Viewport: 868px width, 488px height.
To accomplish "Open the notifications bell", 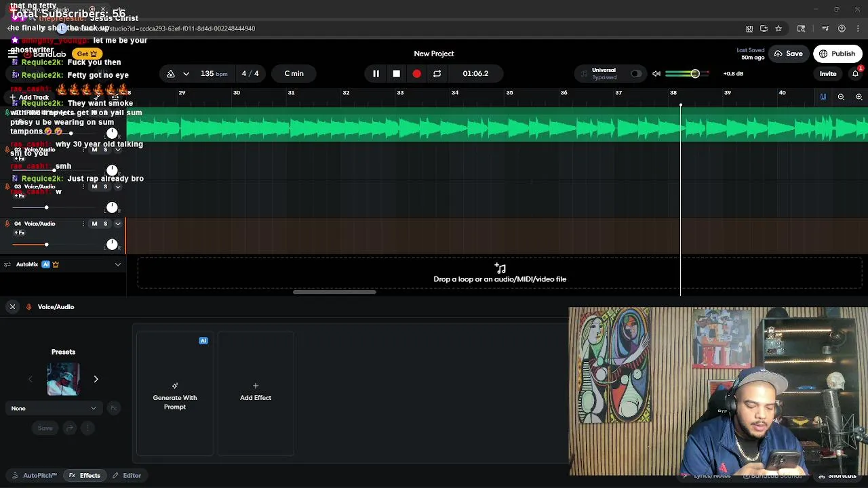I will pos(856,73).
